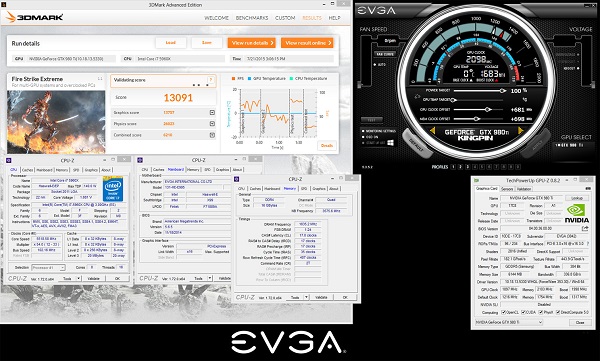Click View run details button
This screenshot has height=361, width=600.
[252, 43]
